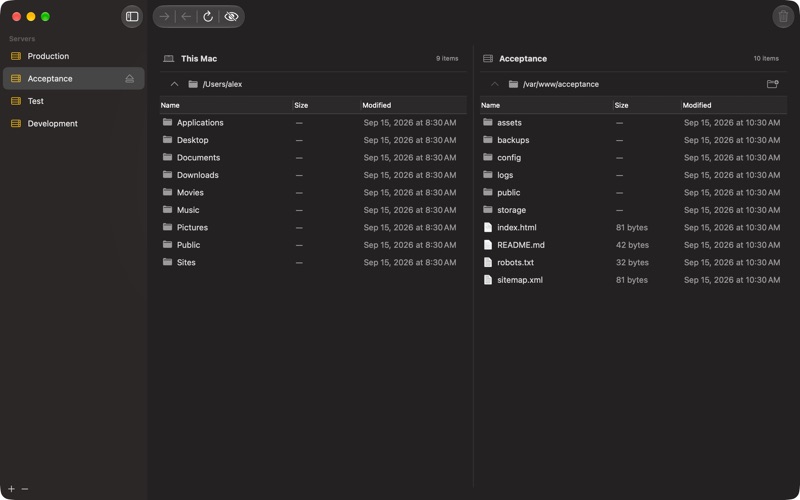
Task: Sort Acceptance pane by Name
Action: tap(546, 105)
